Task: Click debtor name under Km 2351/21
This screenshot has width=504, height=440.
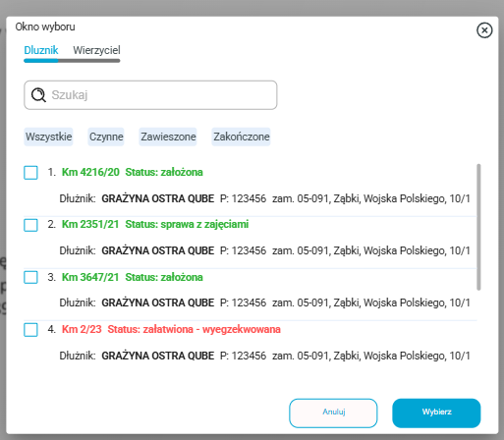Action: (157, 250)
